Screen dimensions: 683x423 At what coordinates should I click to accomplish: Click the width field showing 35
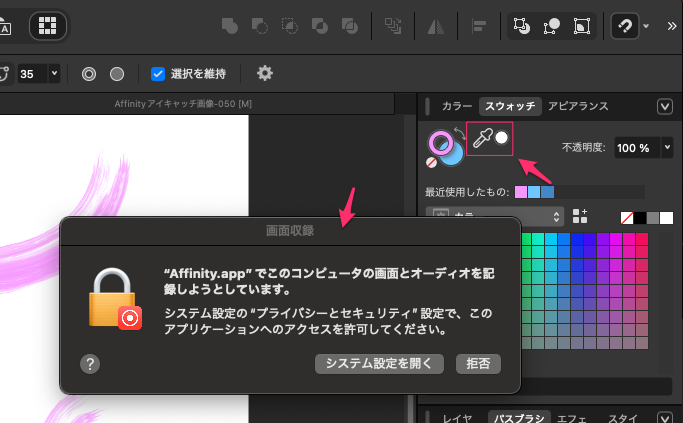[x=29, y=73]
